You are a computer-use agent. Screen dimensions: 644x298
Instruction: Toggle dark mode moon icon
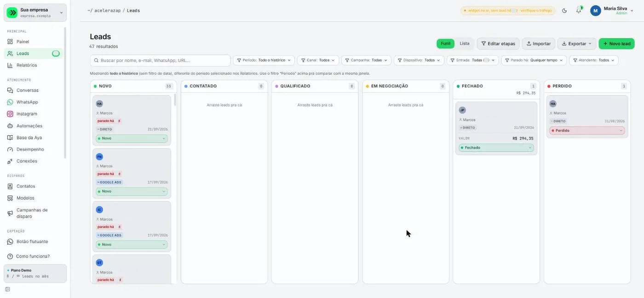pyautogui.click(x=564, y=11)
